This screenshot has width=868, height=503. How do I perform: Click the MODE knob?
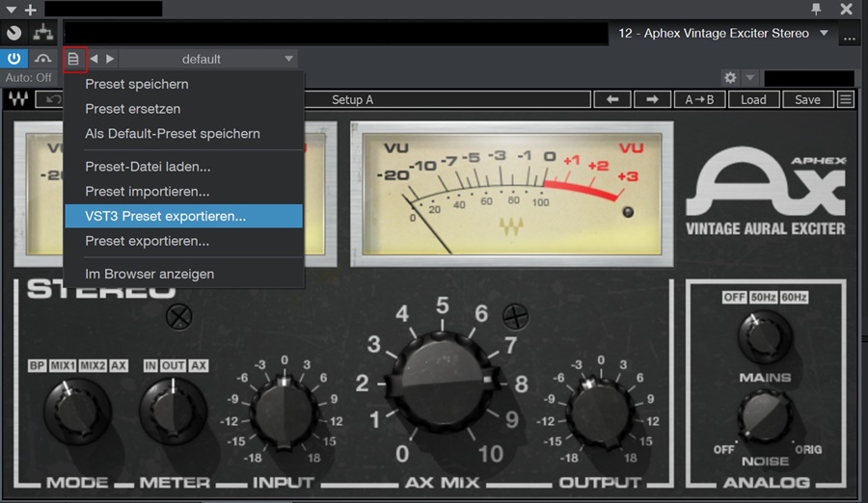(77, 412)
